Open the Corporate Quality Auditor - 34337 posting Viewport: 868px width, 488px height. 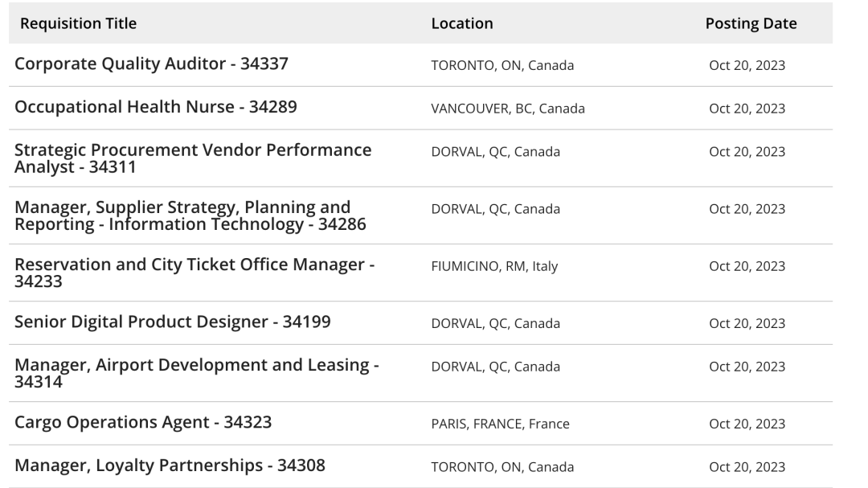(151, 64)
